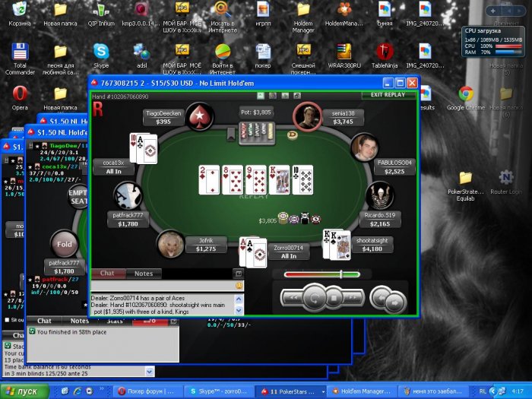Stop the hand replay playback
The height and width of the screenshot is (399, 532).
pos(334,298)
